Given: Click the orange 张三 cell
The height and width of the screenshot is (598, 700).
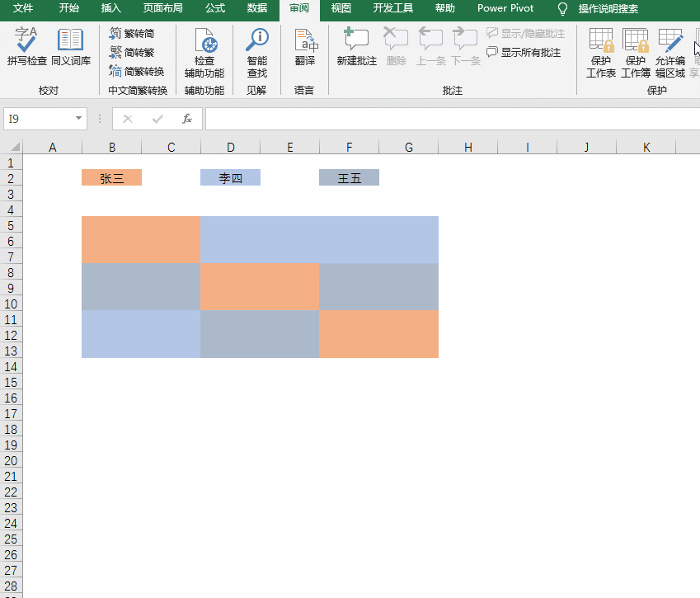Looking at the screenshot, I should (x=111, y=177).
